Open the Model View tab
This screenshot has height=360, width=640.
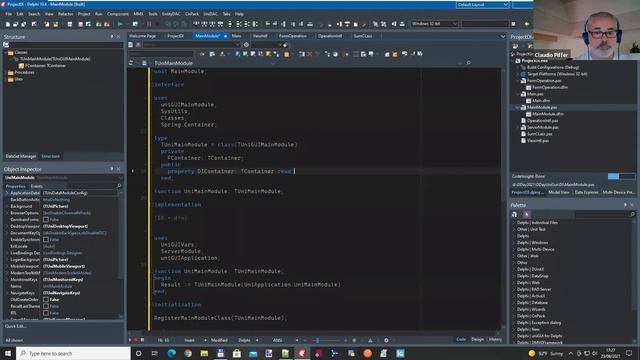point(559,192)
